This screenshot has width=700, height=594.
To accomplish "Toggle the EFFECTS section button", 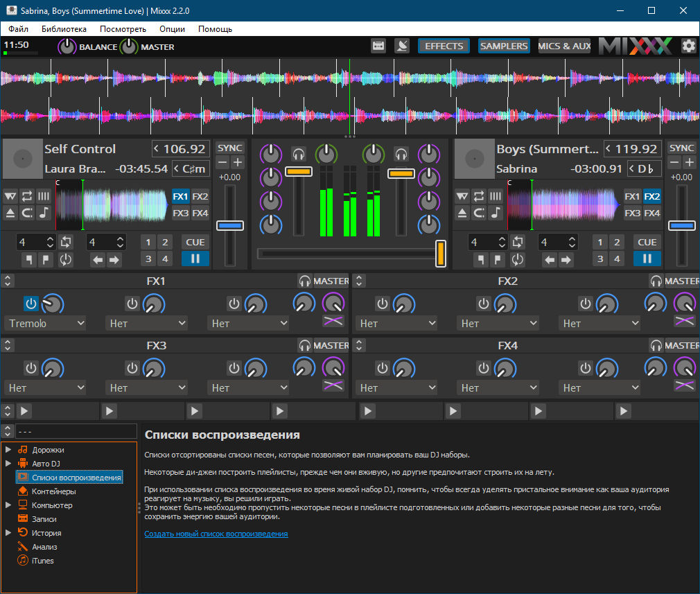I will [x=444, y=46].
